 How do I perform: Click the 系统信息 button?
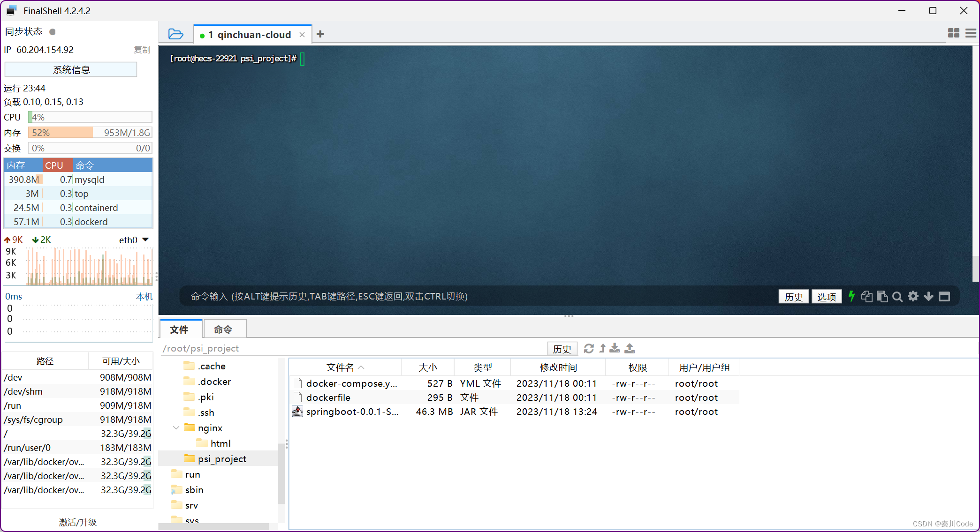pyautogui.click(x=71, y=69)
